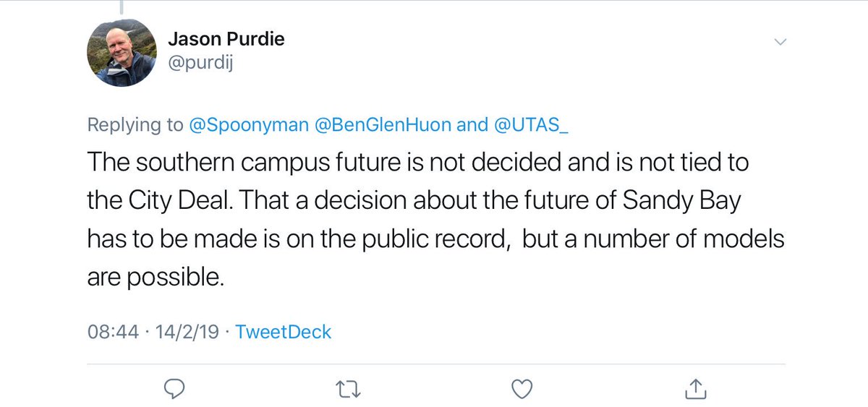The height and width of the screenshot is (407, 868).
Task: Click the 'are possible.' final line
Action: point(156,278)
